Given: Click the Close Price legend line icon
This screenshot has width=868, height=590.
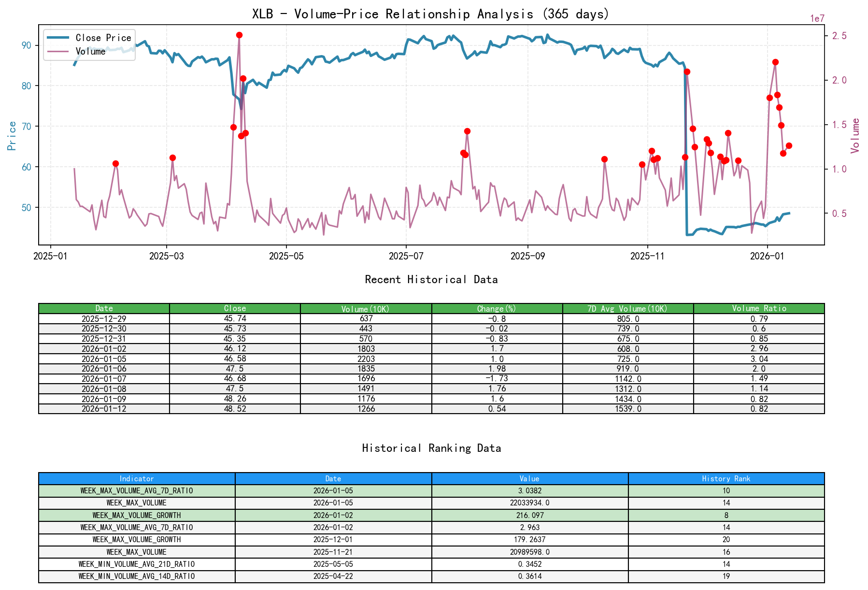Looking at the screenshot, I should pos(57,38).
